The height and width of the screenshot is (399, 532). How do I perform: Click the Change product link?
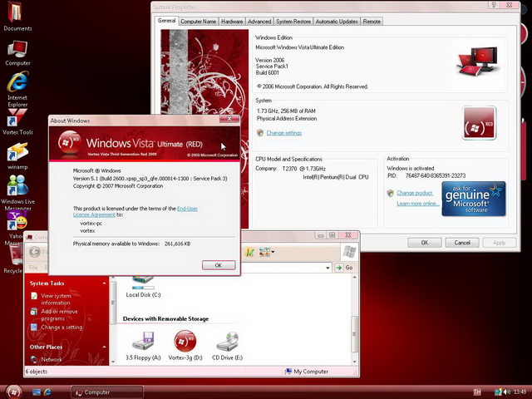(415, 193)
